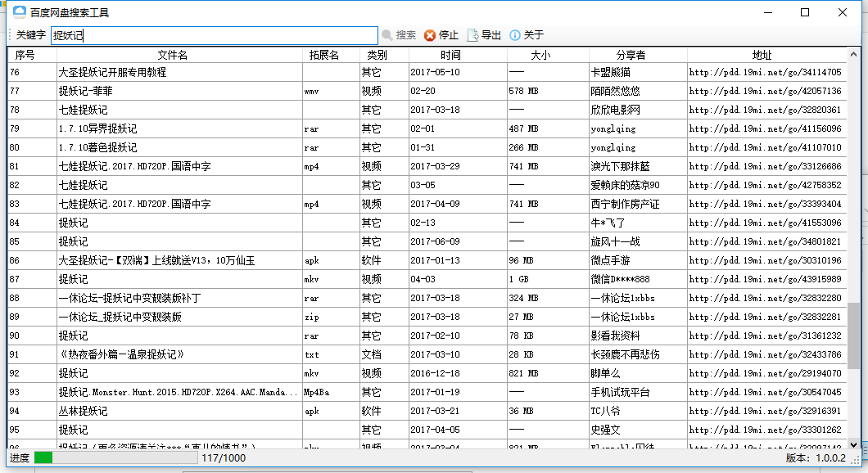
Task: Click the scroll up arrow of results list
Action: tap(853, 54)
